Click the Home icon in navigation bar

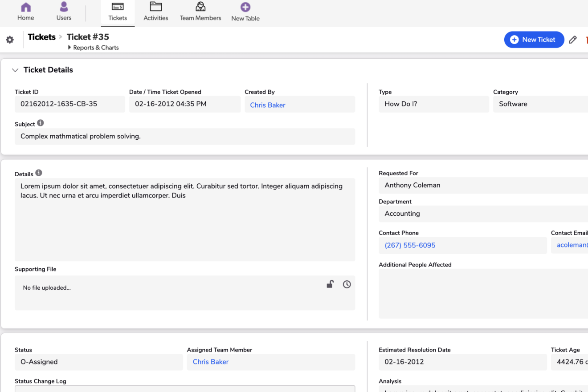click(x=26, y=8)
